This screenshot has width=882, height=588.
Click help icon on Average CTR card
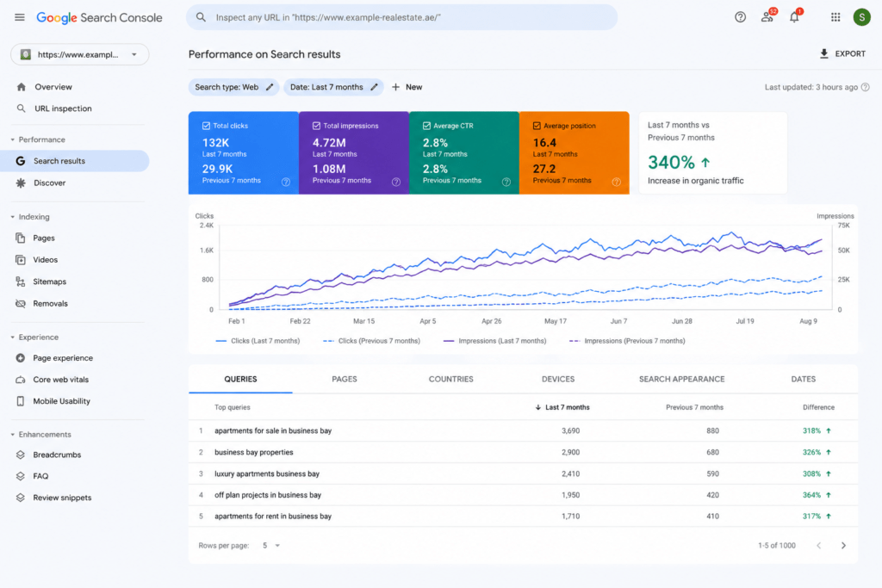tap(506, 183)
